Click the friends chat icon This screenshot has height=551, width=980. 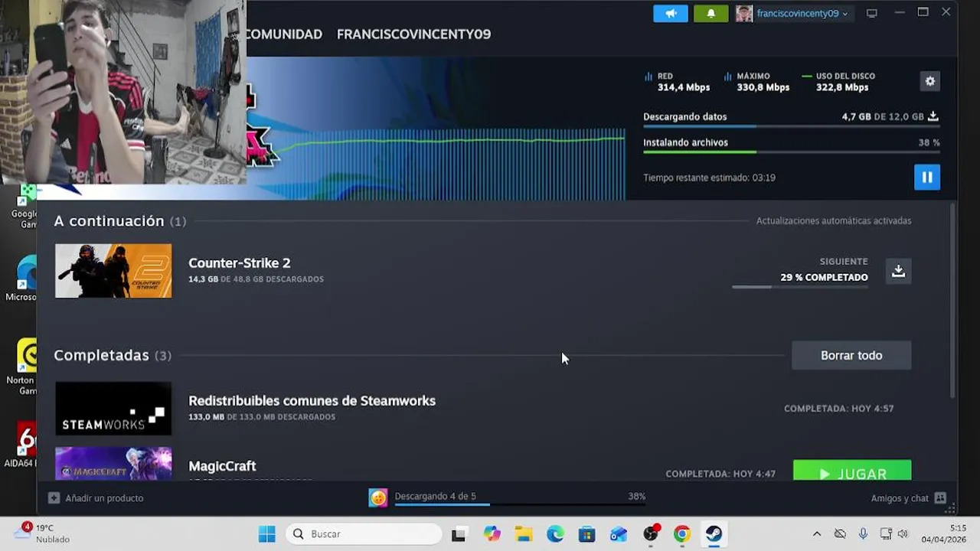[x=940, y=498]
